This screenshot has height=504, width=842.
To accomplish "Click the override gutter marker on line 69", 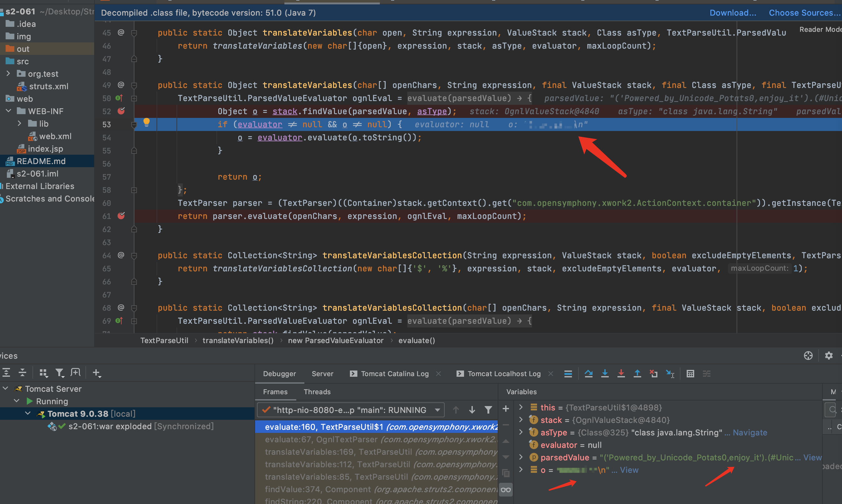I will [x=119, y=321].
